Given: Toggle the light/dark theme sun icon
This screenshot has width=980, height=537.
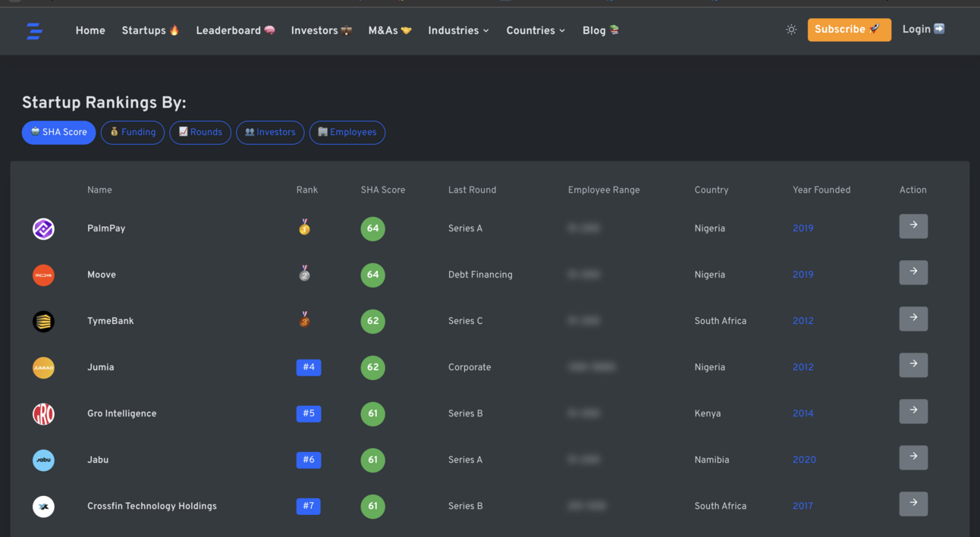Looking at the screenshot, I should (791, 30).
